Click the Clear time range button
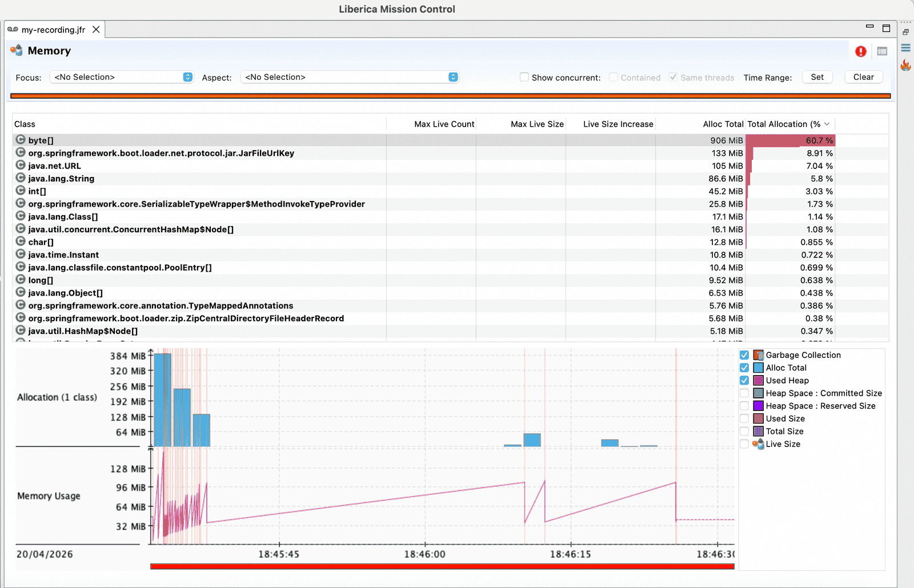The width and height of the screenshot is (914, 588). [864, 77]
